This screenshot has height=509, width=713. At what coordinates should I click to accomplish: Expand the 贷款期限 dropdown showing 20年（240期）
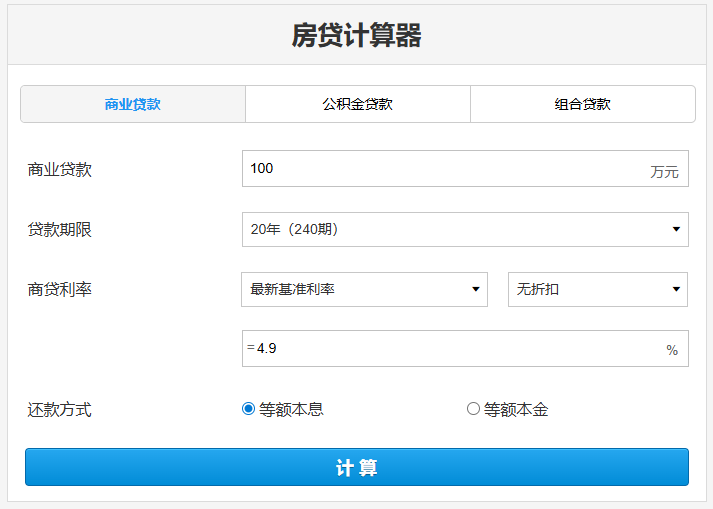coord(465,229)
